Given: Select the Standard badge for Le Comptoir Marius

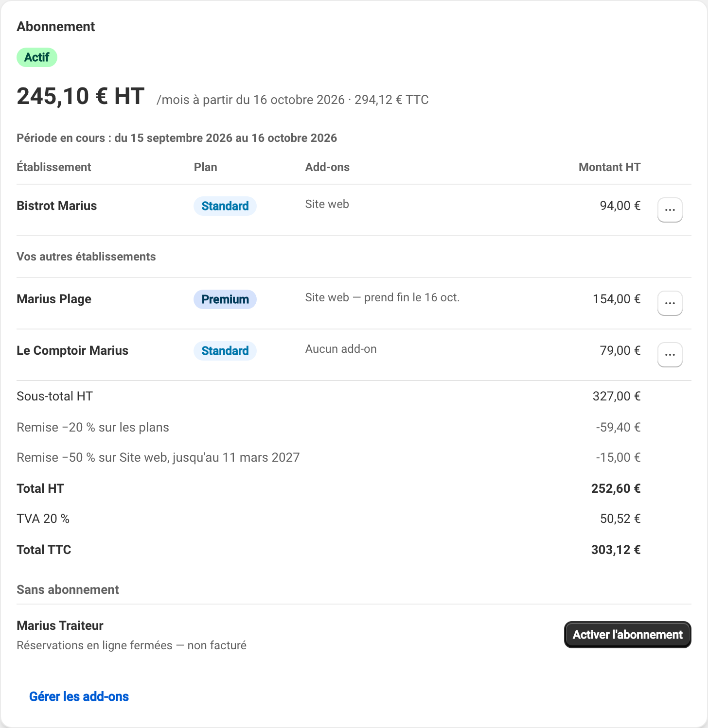Looking at the screenshot, I should pyautogui.click(x=225, y=351).
